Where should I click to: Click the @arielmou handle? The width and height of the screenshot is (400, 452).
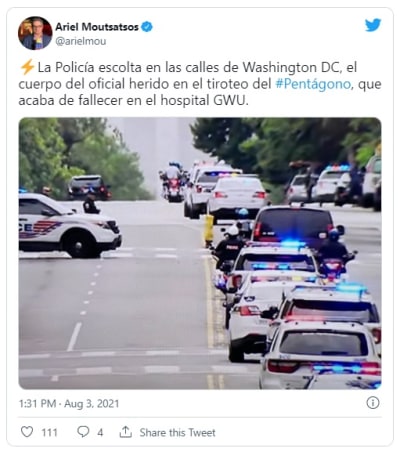pyautogui.click(x=81, y=41)
